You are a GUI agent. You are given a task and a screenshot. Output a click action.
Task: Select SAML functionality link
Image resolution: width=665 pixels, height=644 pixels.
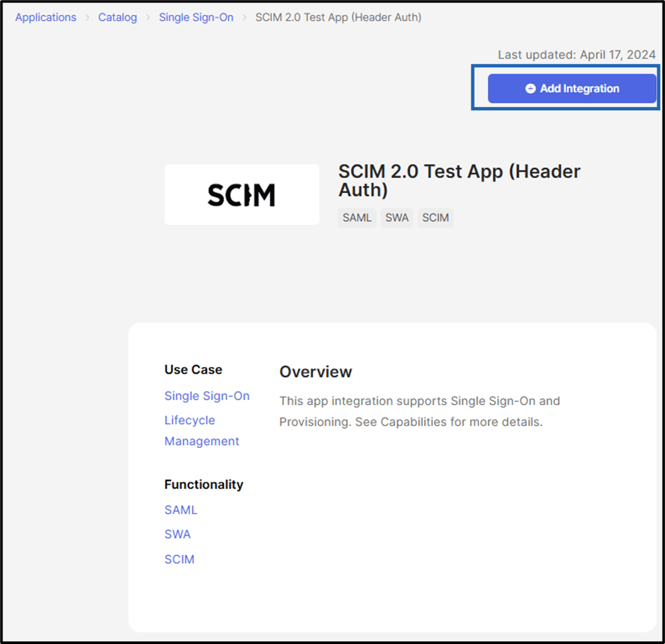(181, 510)
